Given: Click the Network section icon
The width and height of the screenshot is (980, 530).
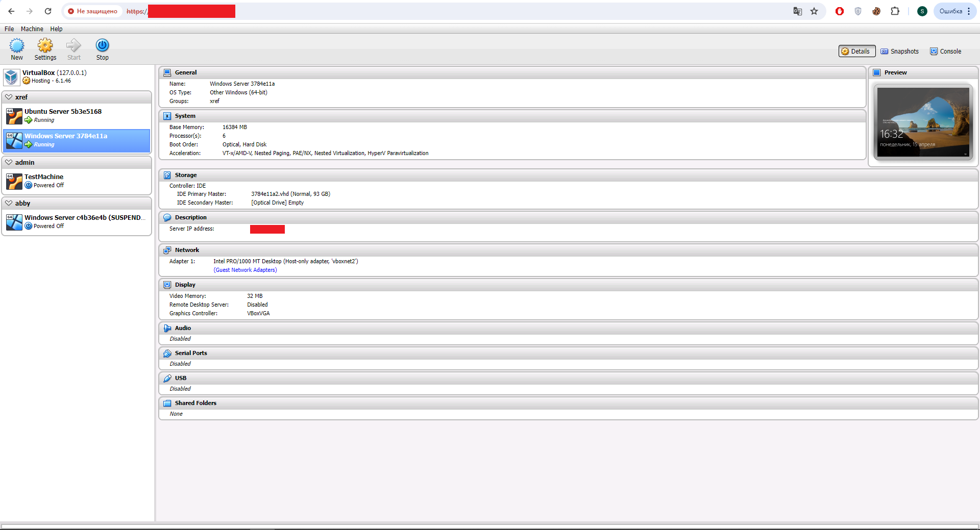Looking at the screenshot, I should tap(167, 250).
